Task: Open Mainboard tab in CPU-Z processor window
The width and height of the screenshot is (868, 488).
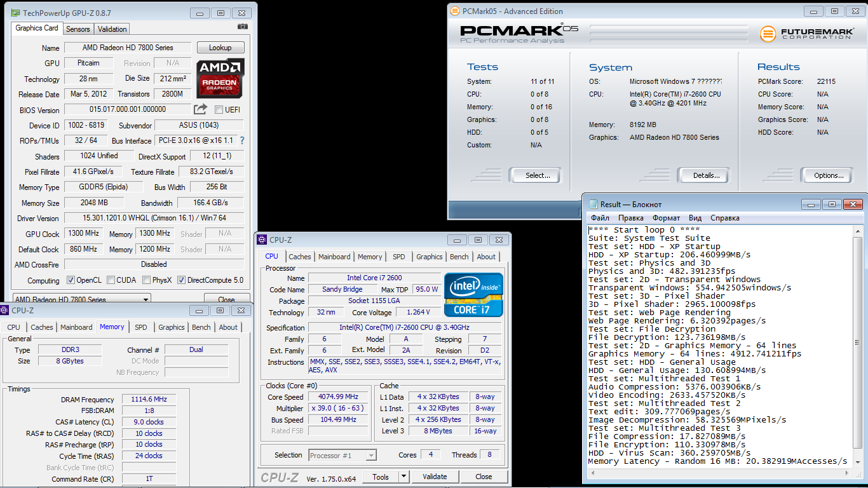Action: pos(334,257)
